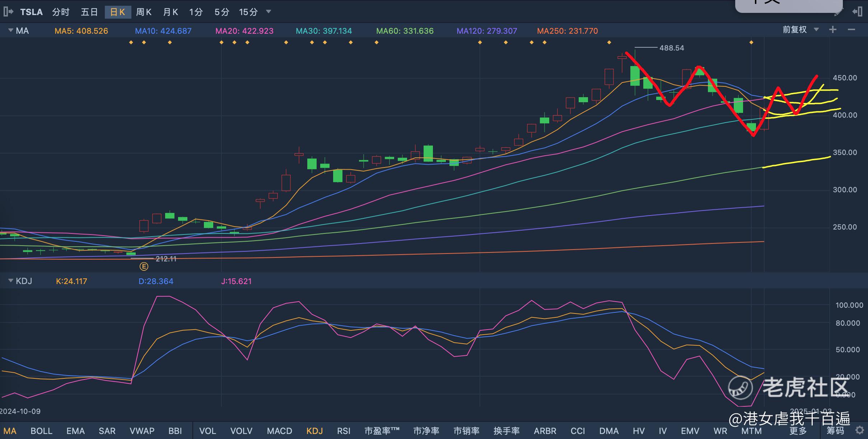Enable the MACD sub-indicator
This screenshot has height=439, width=868.
coord(279,431)
